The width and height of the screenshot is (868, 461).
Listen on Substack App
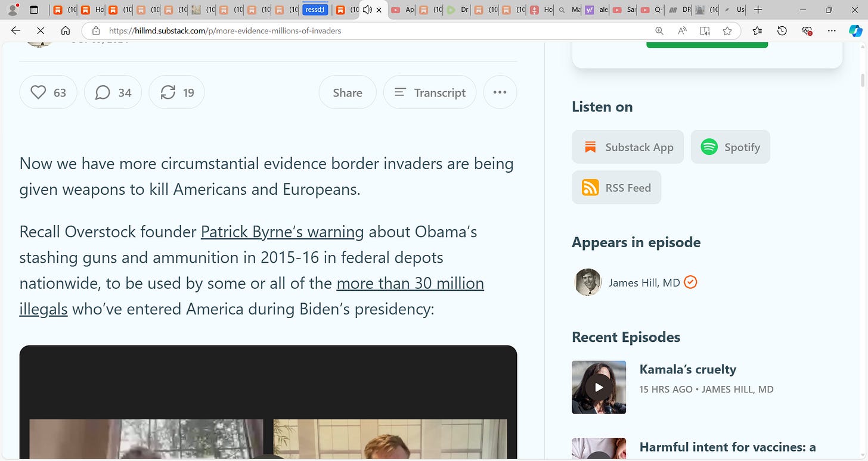(x=628, y=147)
